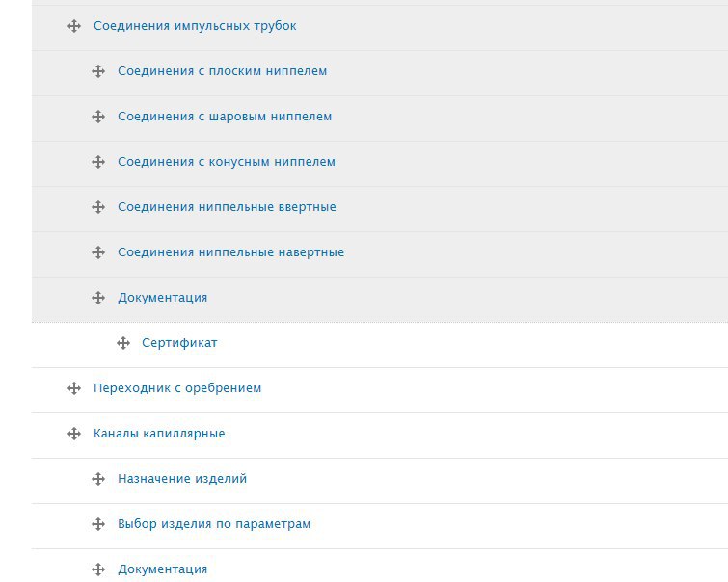Open Документация link below Выбор изделия
Screen dimensions: 728x582
pyautogui.click(x=163, y=569)
